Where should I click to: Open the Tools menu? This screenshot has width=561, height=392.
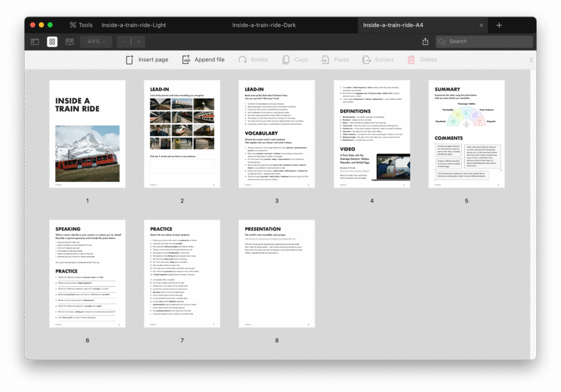[x=81, y=25]
